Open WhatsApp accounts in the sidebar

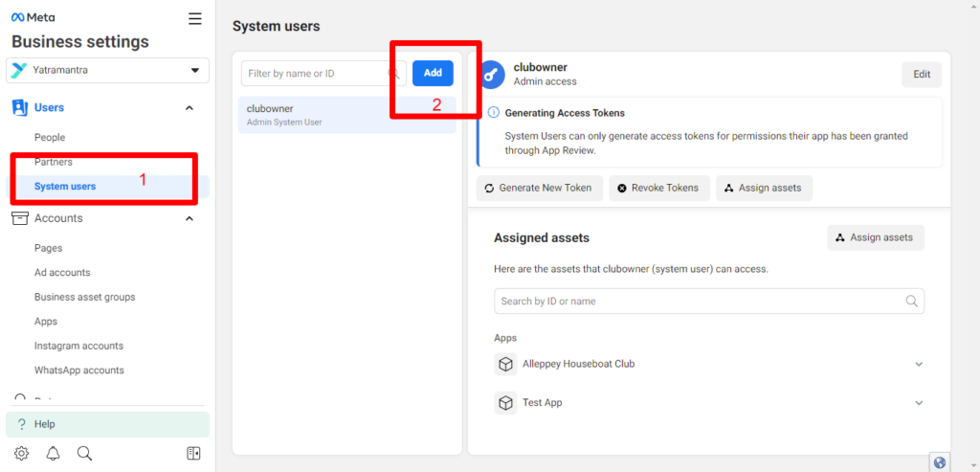click(79, 371)
